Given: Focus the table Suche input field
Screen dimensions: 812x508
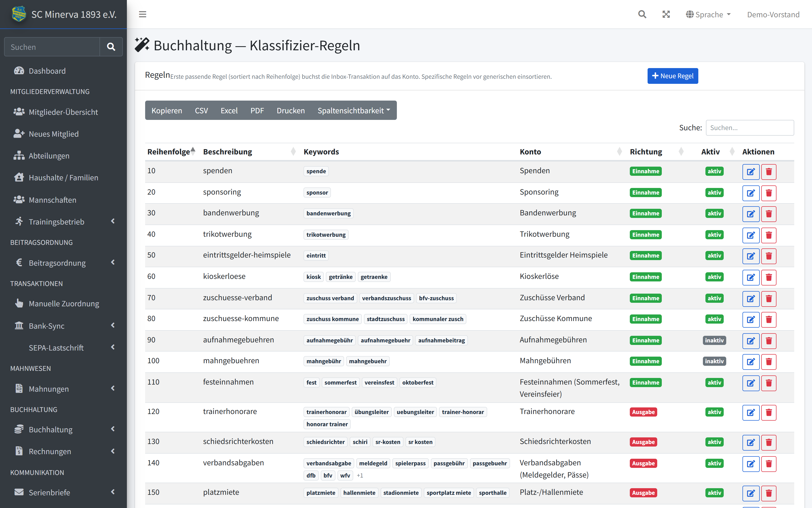Looking at the screenshot, I should tap(750, 128).
